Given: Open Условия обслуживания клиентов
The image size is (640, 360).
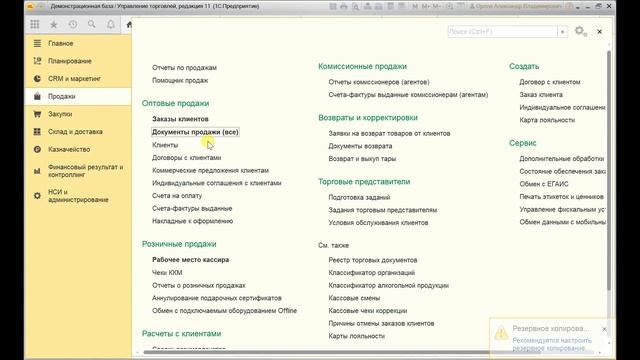Looking at the screenshot, I should [378, 222].
